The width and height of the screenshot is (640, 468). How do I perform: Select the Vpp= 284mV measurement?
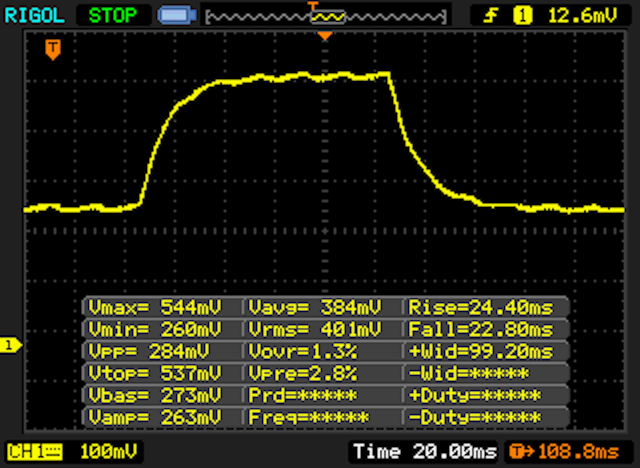click(149, 351)
